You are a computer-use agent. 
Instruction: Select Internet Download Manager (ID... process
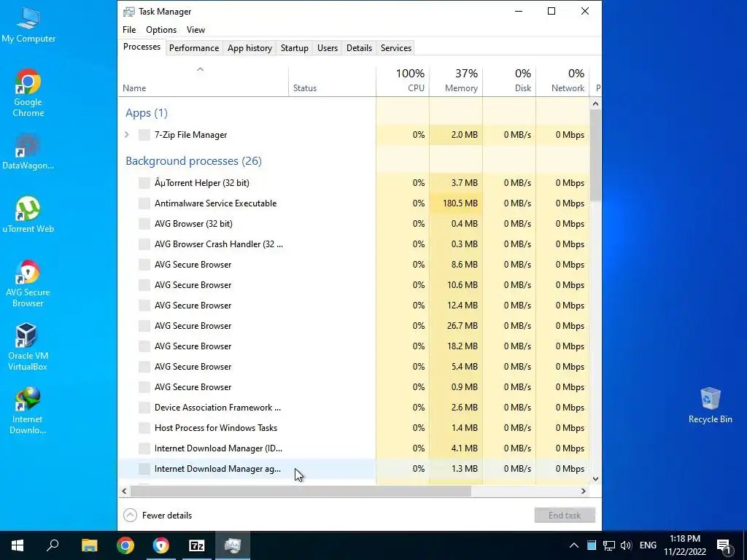point(354,448)
